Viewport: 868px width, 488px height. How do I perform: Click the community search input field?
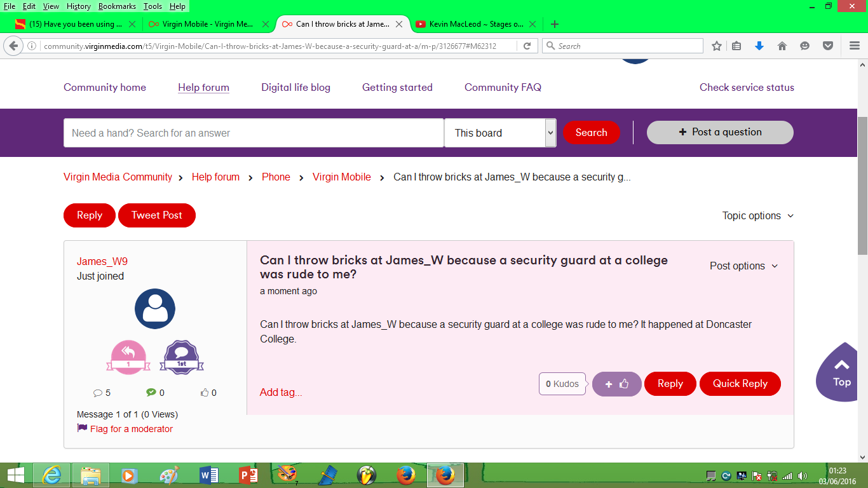click(253, 133)
